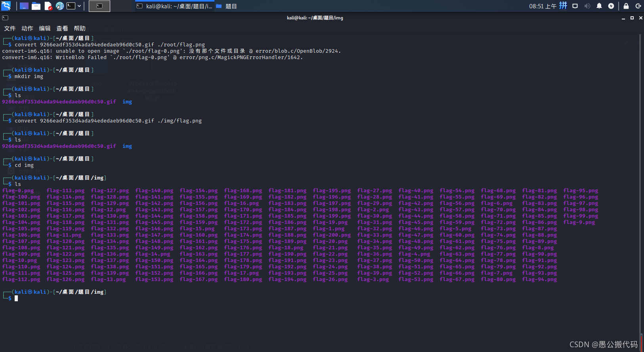Expand the terminal launcher dropdown arrow

(79, 6)
